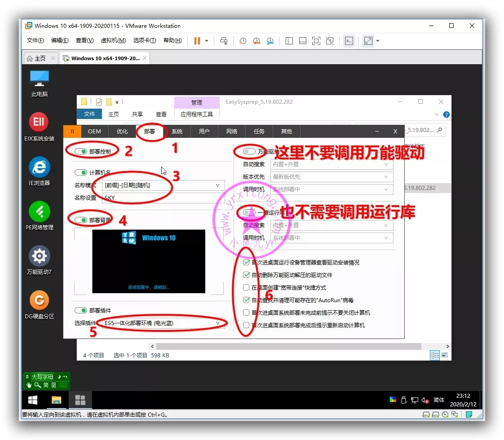Toggle the 部署控制 switch

[x=81, y=151]
